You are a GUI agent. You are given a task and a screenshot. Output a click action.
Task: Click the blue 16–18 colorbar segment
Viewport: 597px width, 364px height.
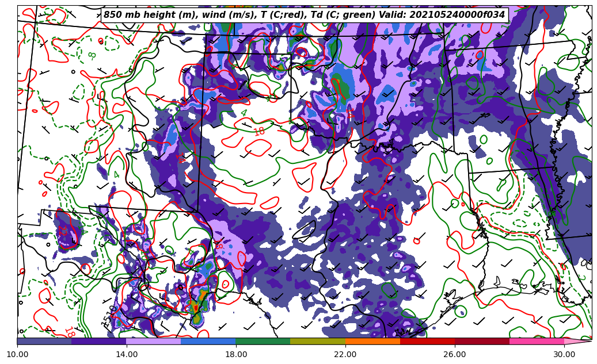(208, 341)
